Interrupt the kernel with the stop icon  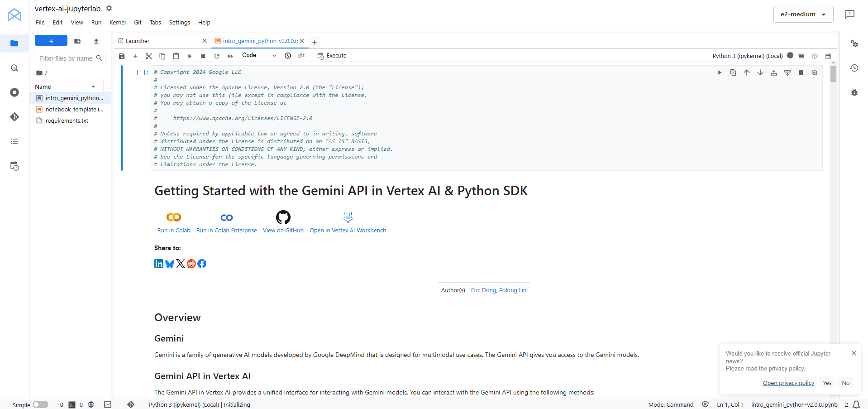click(203, 56)
